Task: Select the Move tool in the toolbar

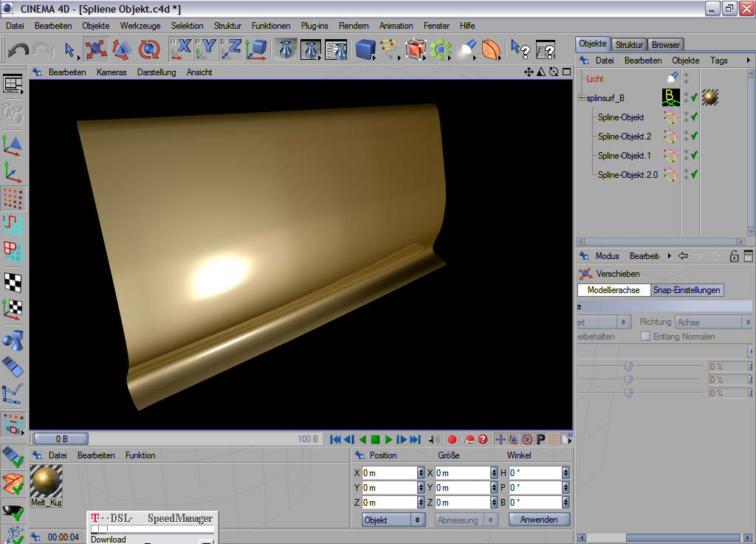Action: coord(96,49)
